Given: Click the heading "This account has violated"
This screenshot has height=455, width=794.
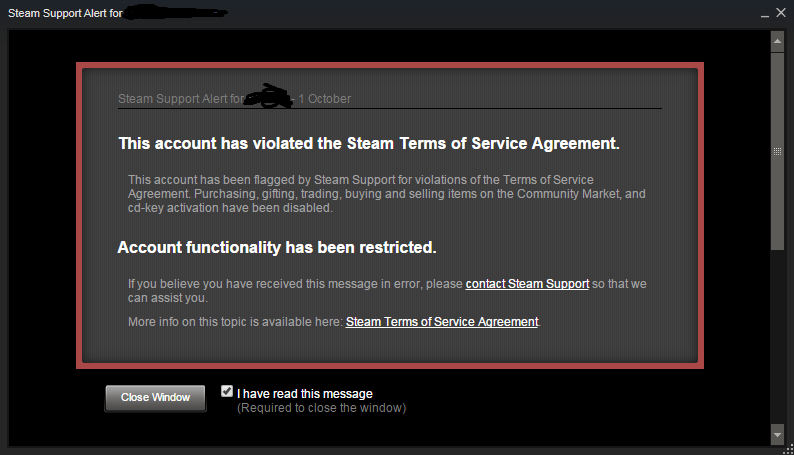Looking at the screenshot, I should tap(369, 143).
